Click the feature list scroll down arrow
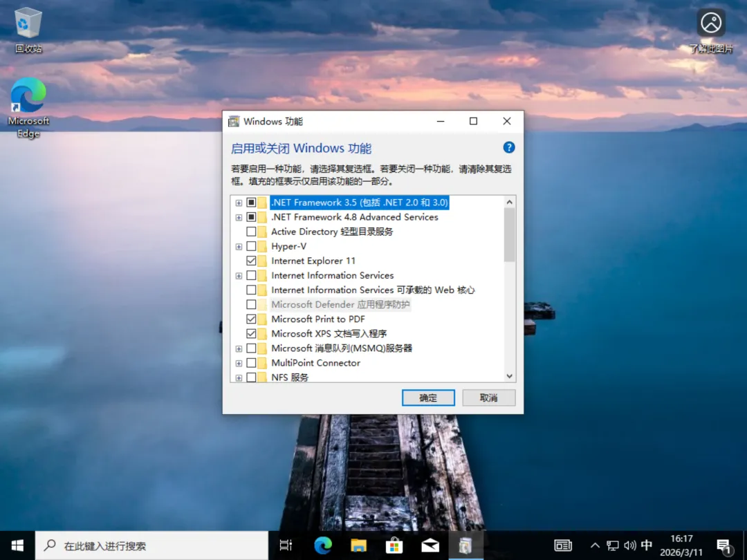This screenshot has width=747, height=560. (509, 376)
